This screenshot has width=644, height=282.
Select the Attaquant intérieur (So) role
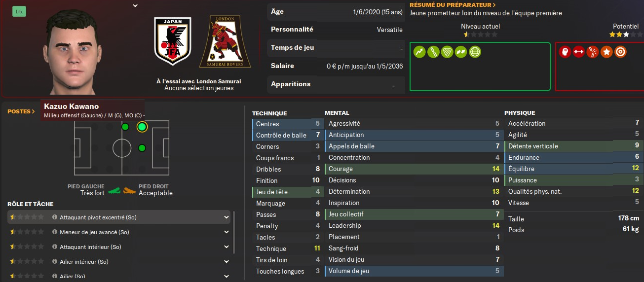pos(90,247)
